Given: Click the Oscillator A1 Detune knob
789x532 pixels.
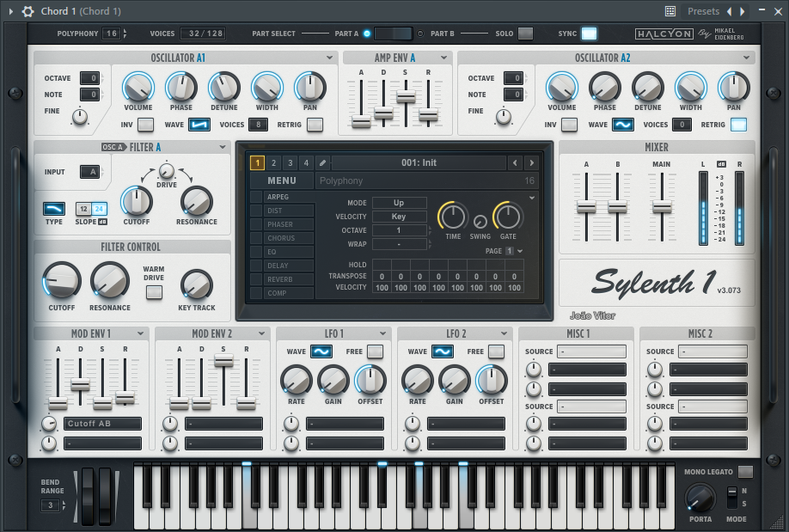Looking at the screenshot, I should (224, 87).
